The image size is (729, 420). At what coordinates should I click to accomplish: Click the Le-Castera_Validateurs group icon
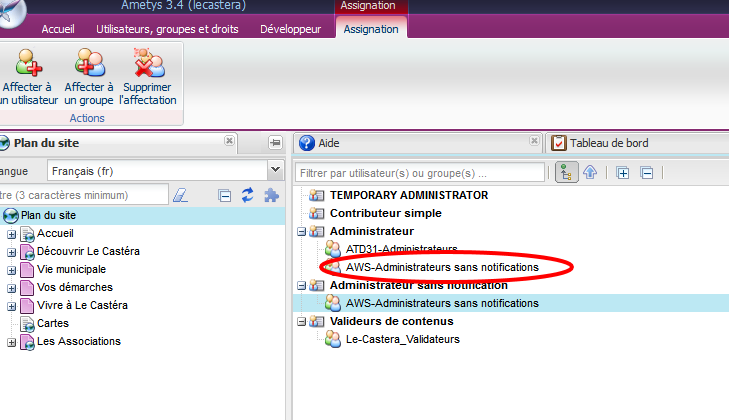tap(333, 339)
